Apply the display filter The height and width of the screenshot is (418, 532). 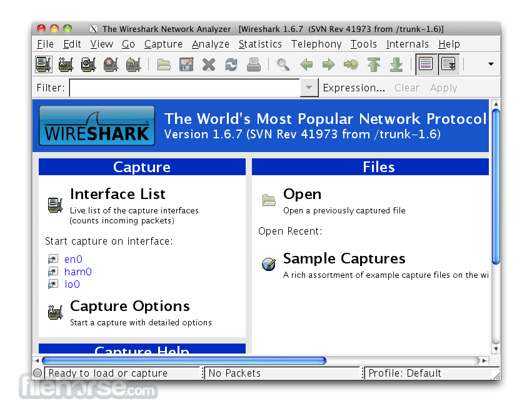(443, 88)
